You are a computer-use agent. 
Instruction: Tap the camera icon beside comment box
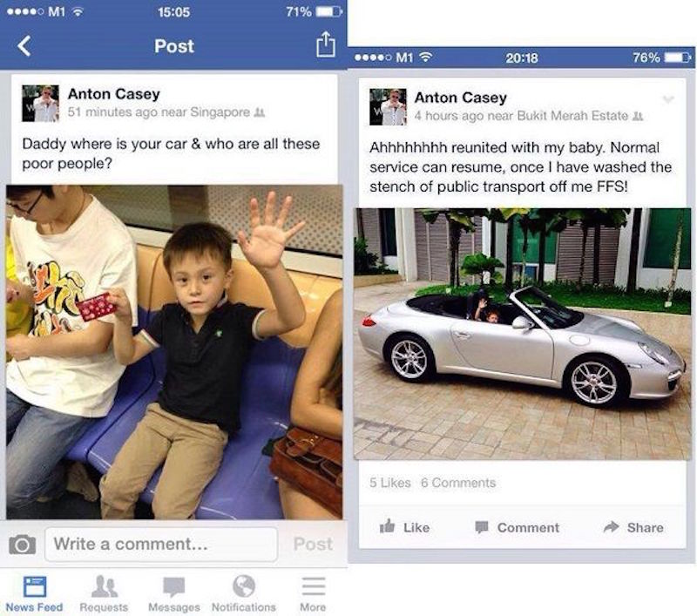click(23, 545)
